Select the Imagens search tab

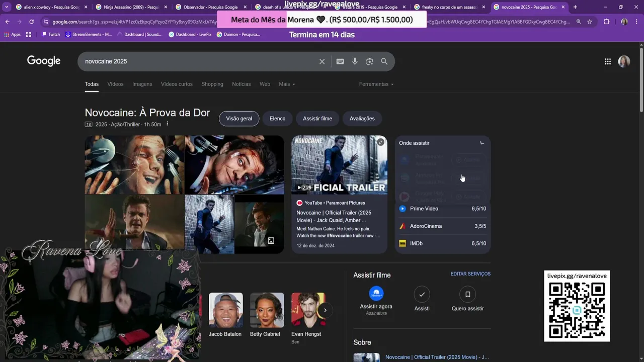pyautogui.click(x=142, y=84)
